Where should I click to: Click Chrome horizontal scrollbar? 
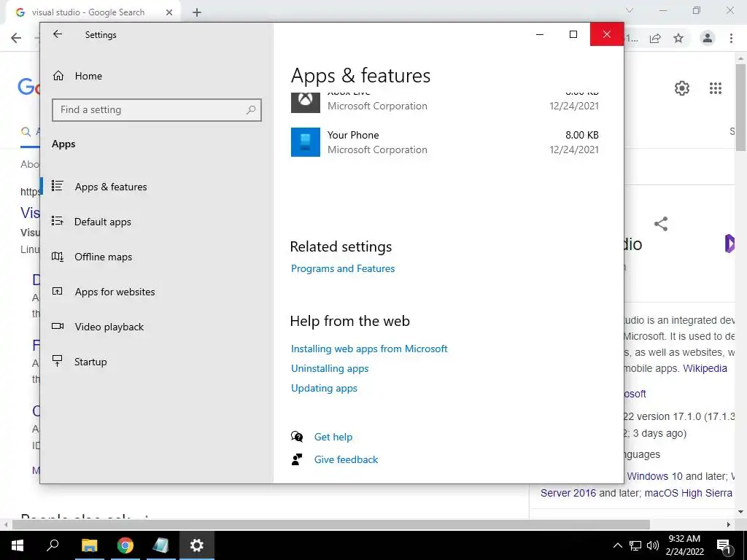[331, 524]
